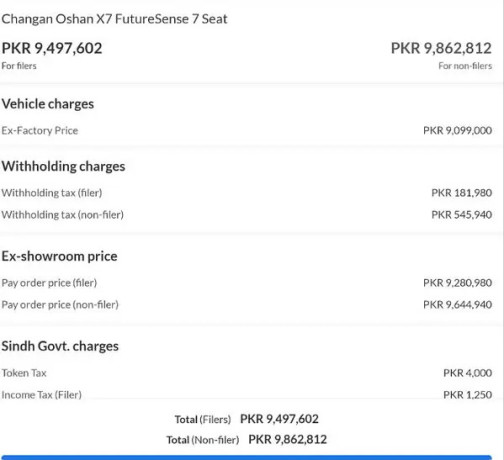Select the non-filers price PKR 9,862,812 heading
This screenshot has width=504, height=460.
[x=441, y=48]
